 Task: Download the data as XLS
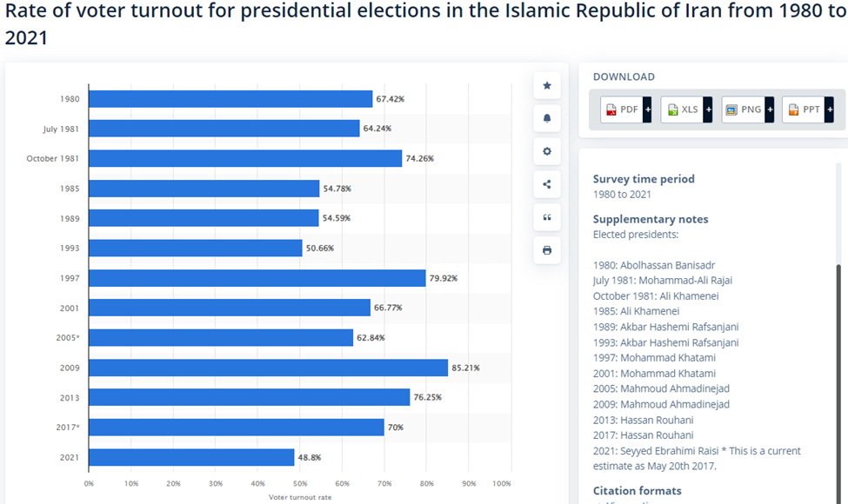coord(682,109)
